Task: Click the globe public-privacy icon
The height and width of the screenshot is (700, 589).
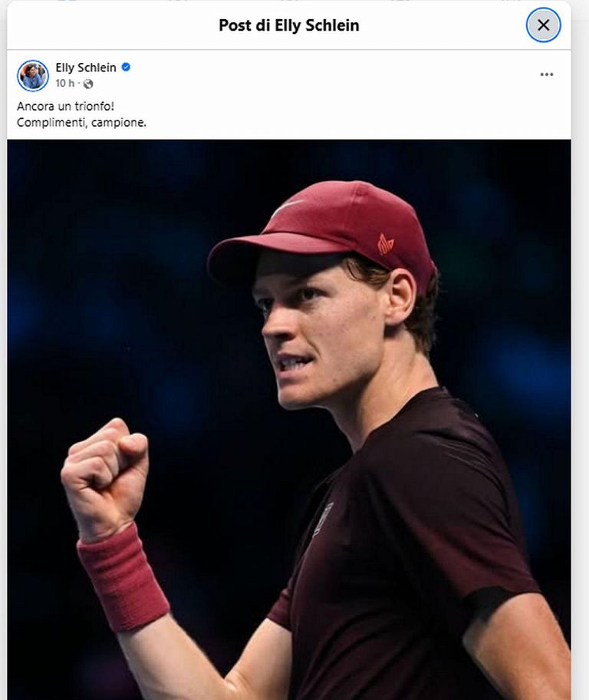Action: click(x=88, y=84)
